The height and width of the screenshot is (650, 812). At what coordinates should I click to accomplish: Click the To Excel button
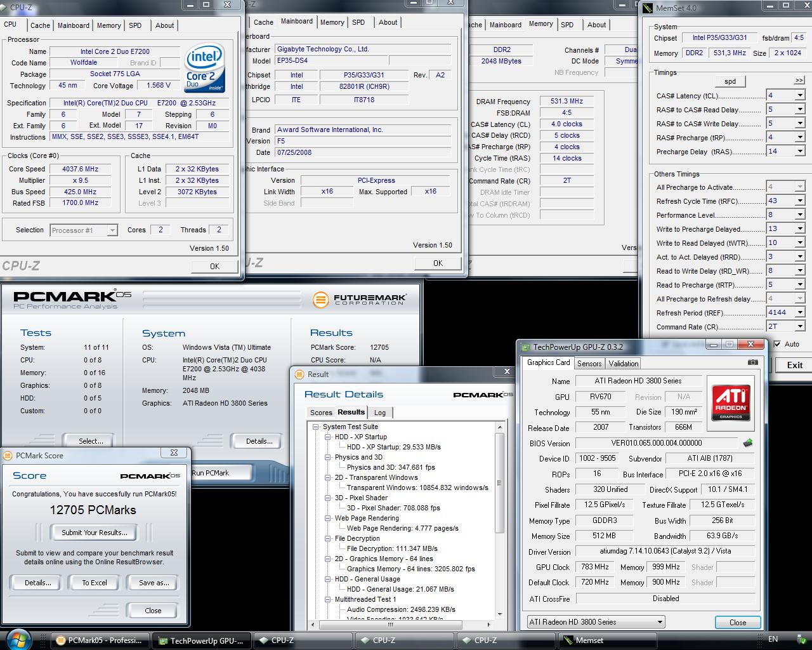pyautogui.click(x=95, y=583)
